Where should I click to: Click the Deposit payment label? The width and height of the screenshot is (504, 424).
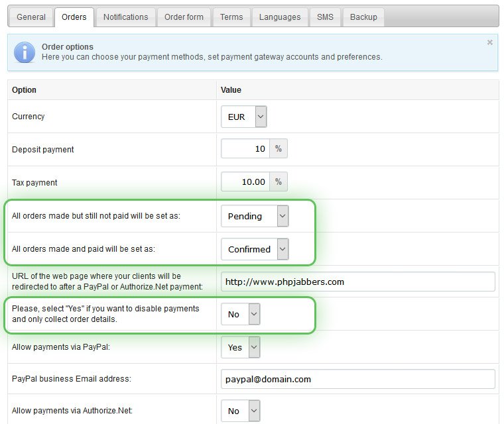pos(42,149)
